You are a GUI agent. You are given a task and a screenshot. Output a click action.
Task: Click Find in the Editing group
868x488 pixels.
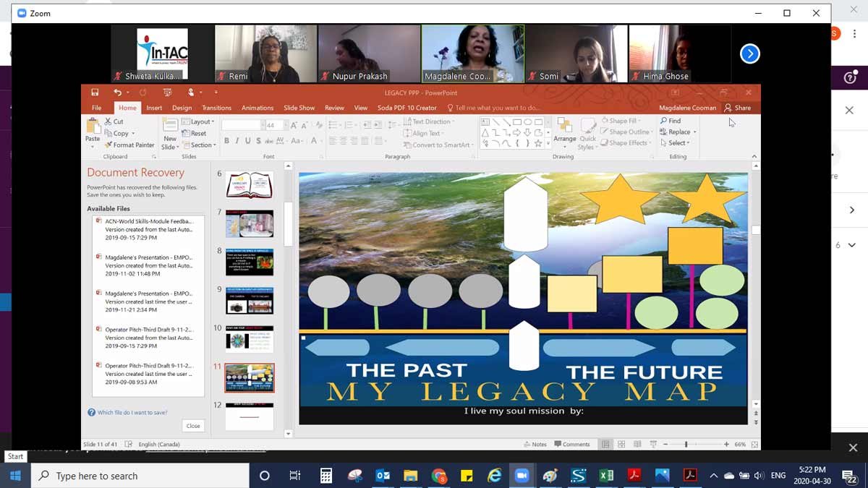[670, 121]
